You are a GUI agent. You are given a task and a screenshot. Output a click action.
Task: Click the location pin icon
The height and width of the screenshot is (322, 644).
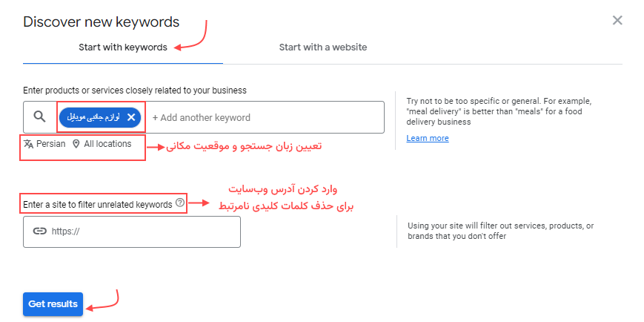pos(76,144)
